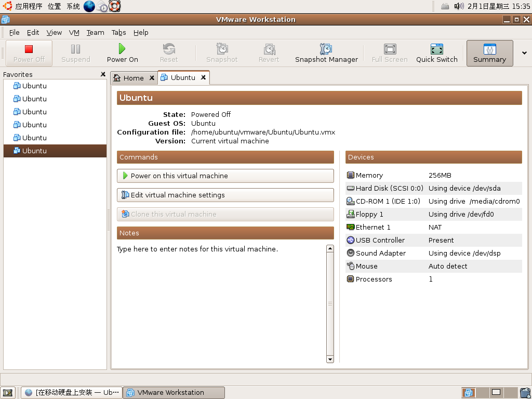Click into the Notes text area
The height and width of the screenshot is (399, 532).
coord(221,303)
